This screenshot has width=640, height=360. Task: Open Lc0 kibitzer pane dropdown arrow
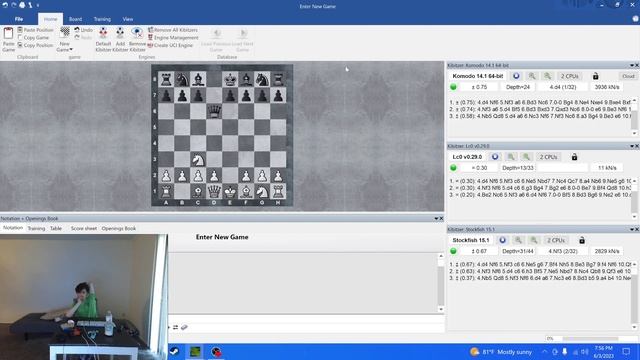coord(631,146)
